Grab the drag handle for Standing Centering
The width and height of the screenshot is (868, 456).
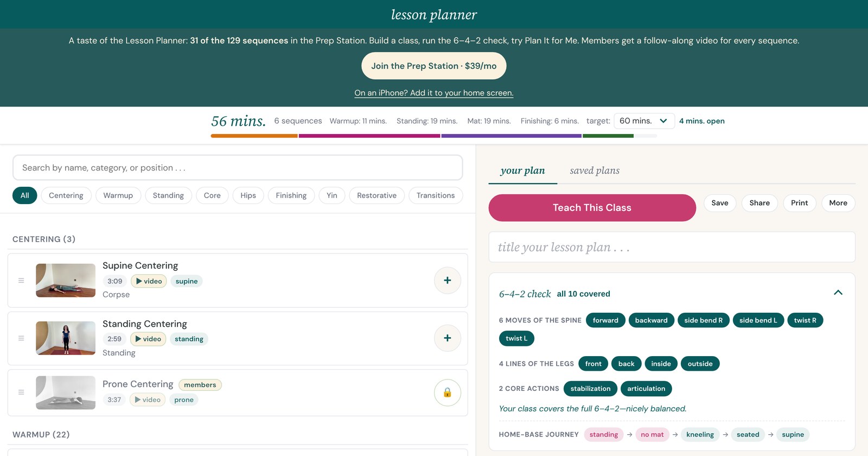click(21, 338)
